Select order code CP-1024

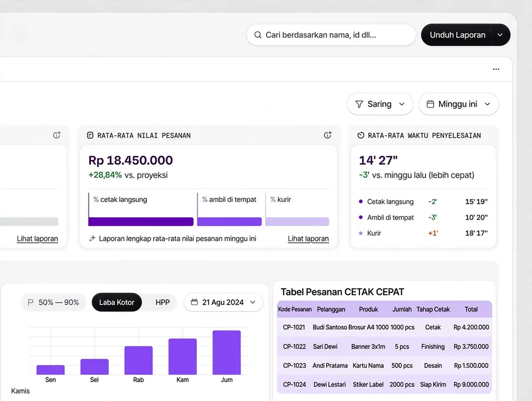(294, 384)
